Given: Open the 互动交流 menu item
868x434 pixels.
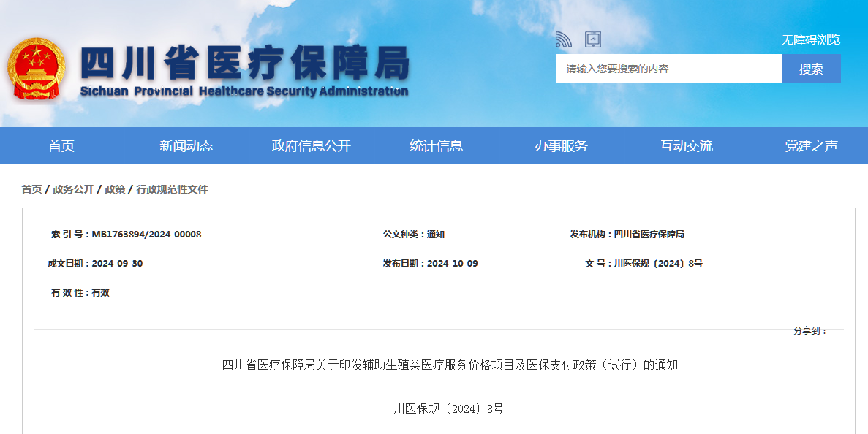Looking at the screenshot, I should coord(686,145).
